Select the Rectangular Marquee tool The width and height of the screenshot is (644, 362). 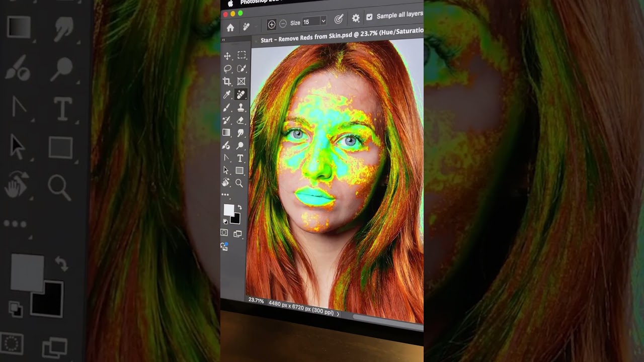(242, 55)
